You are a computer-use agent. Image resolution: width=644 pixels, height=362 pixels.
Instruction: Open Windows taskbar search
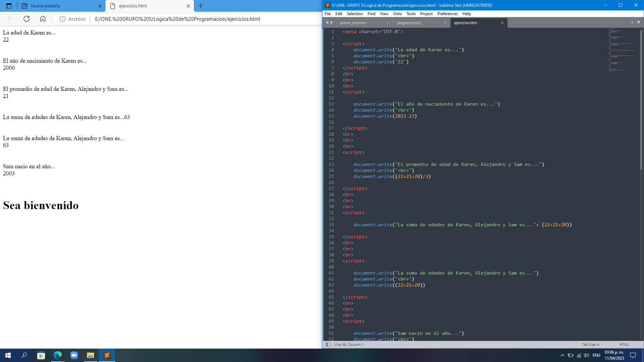(x=24, y=355)
